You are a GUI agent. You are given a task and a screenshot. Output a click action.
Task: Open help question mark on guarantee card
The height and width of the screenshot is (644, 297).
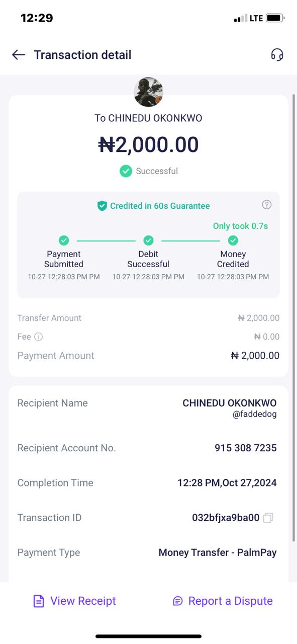pyautogui.click(x=267, y=204)
